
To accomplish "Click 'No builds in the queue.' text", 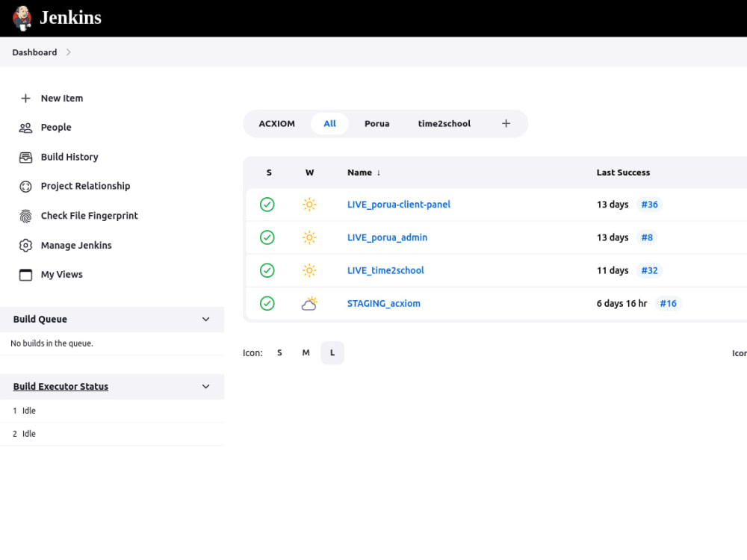I will tap(52, 343).
